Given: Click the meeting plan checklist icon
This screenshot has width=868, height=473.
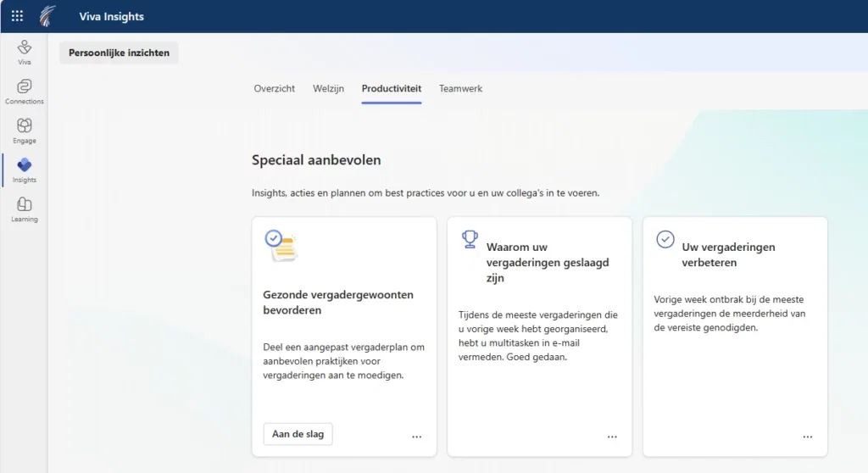Looking at the screenshot, I should (281, 245).
